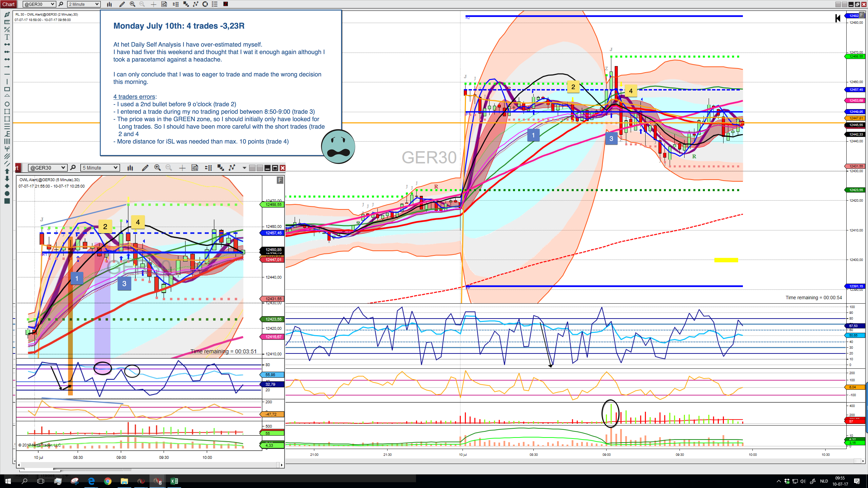Click the Chart tab label at top left
Viewport: 868px width, 488px height.
tap(8, 4)
